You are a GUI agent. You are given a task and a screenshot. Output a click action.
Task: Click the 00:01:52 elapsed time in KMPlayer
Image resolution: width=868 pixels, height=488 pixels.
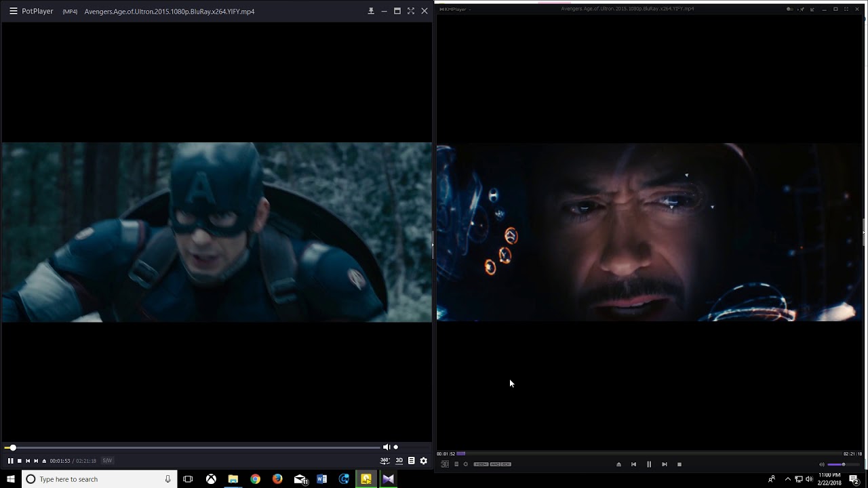pyautogui.click(x=446, y=453)
